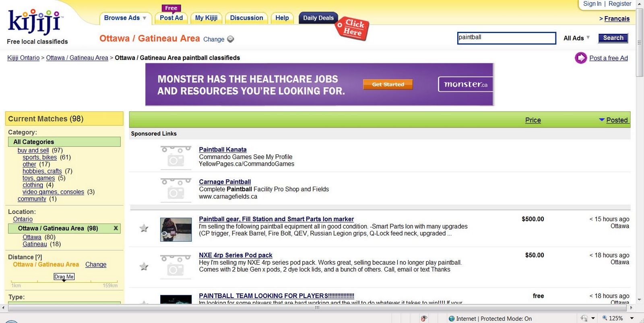Image resolution: width=644 pixels, height=323 pixels.
Task: Open the Paintball Kanata sponsored link
Action: tap(223, 150)
